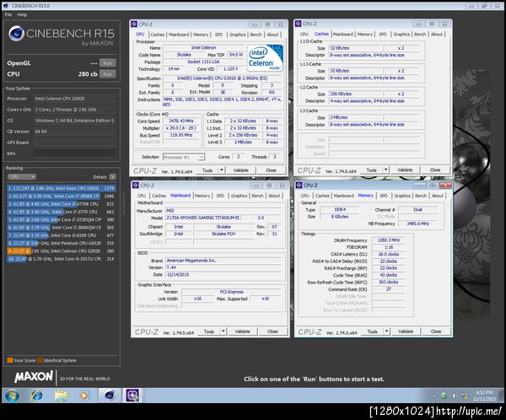Image resolution: width=506 pixels, height=420 pixels.
Task: Select ranking row Intel Core i3-6100
Action: tap(62, 235)
